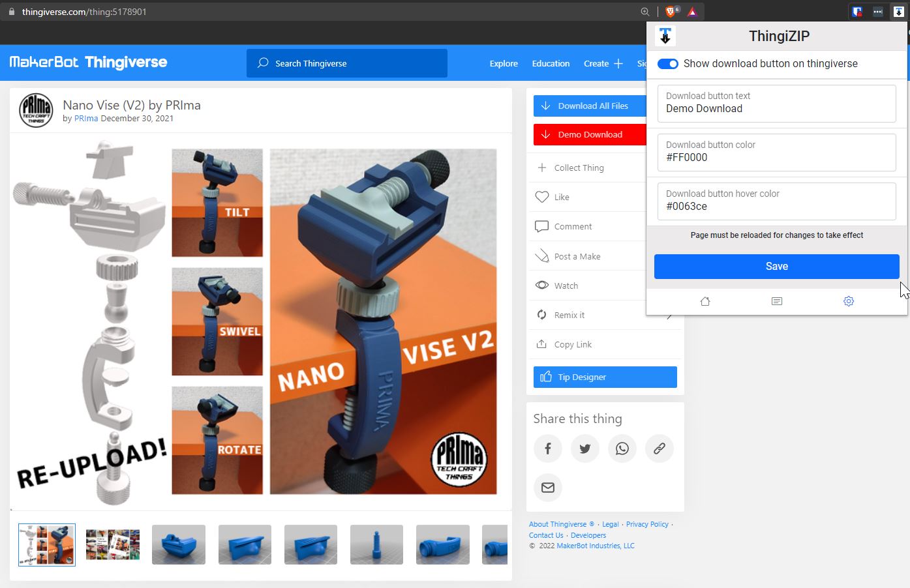
Task: Click Collect Thing
Action: [x=579, y=168]
